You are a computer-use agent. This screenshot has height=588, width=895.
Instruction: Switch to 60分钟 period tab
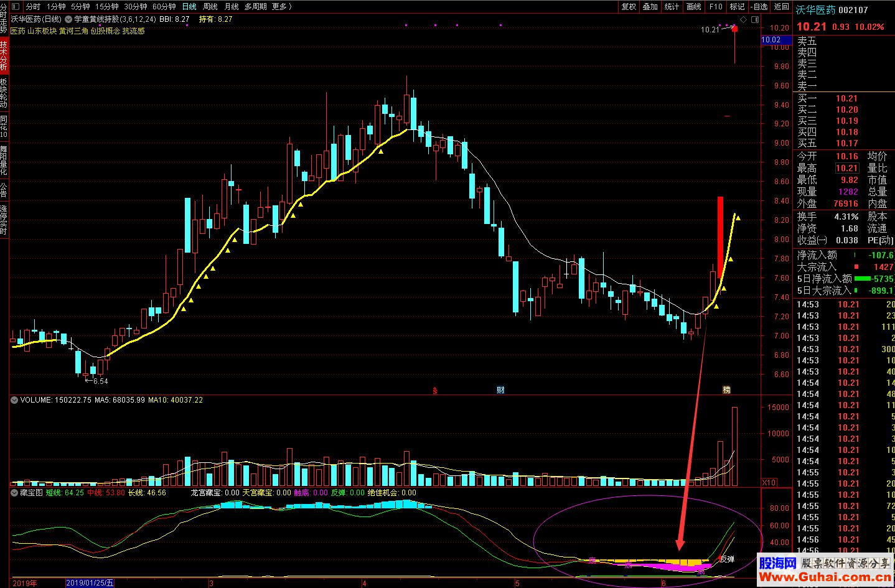pyautogui.click(x=164, y=6)
